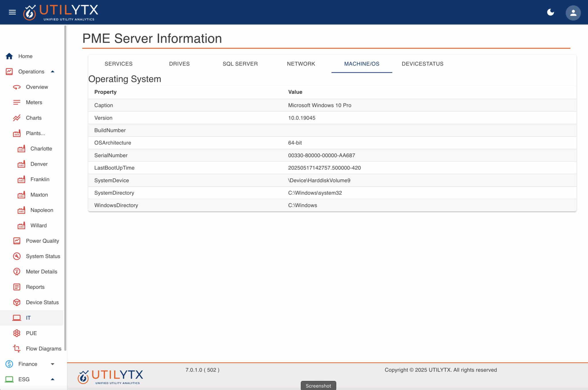This screenshot has width=588, height=390.
Task: Click the Maxton plant icon
Action: (x=21, y=195)
